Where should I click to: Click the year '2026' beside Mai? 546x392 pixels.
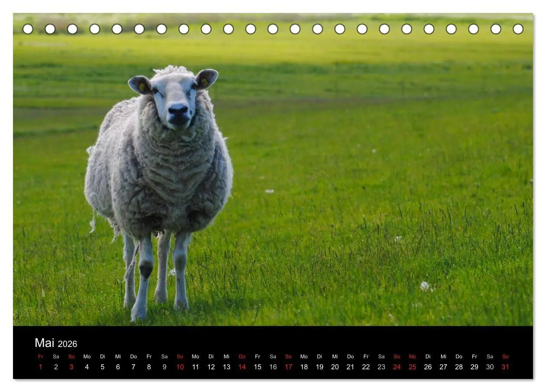pyautogui.click(x=67, y=344)
